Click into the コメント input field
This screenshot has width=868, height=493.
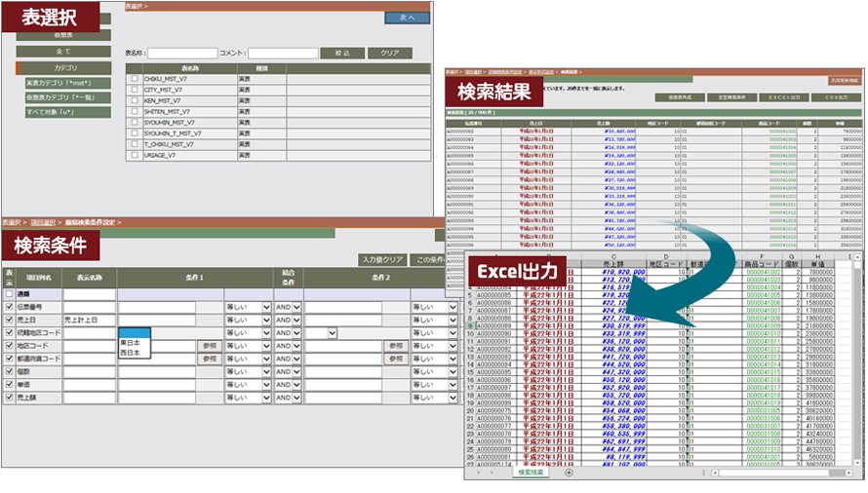(x=283, y=54)
